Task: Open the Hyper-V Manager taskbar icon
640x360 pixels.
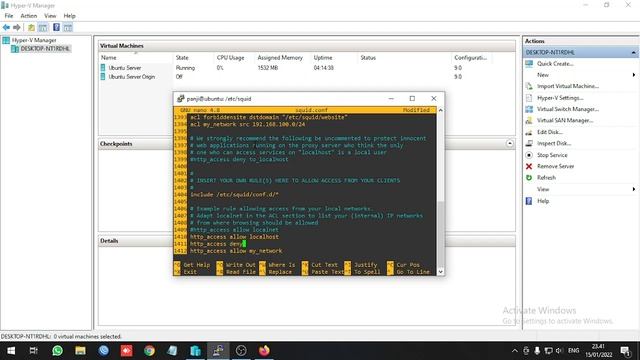Action: click(x=196, y=351)
